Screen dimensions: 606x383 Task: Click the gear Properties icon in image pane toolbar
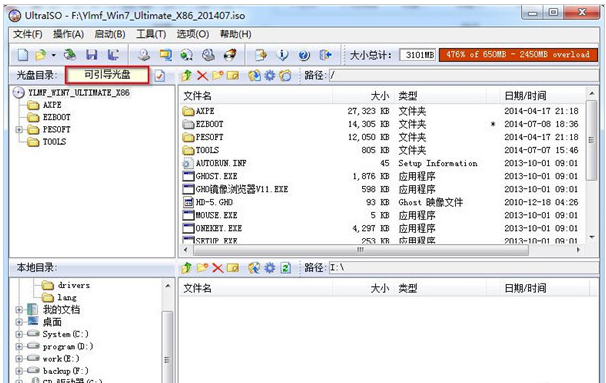pyautogui.click(x=270, y=75)
